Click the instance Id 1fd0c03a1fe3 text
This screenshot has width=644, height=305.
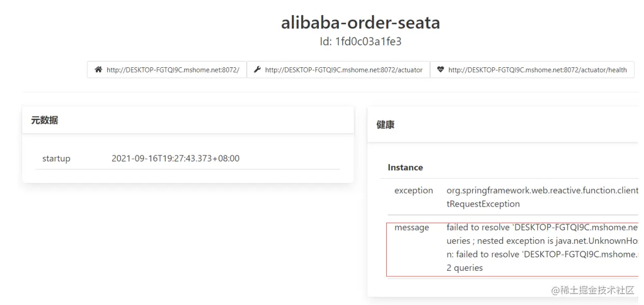click(x=360, y=41)
